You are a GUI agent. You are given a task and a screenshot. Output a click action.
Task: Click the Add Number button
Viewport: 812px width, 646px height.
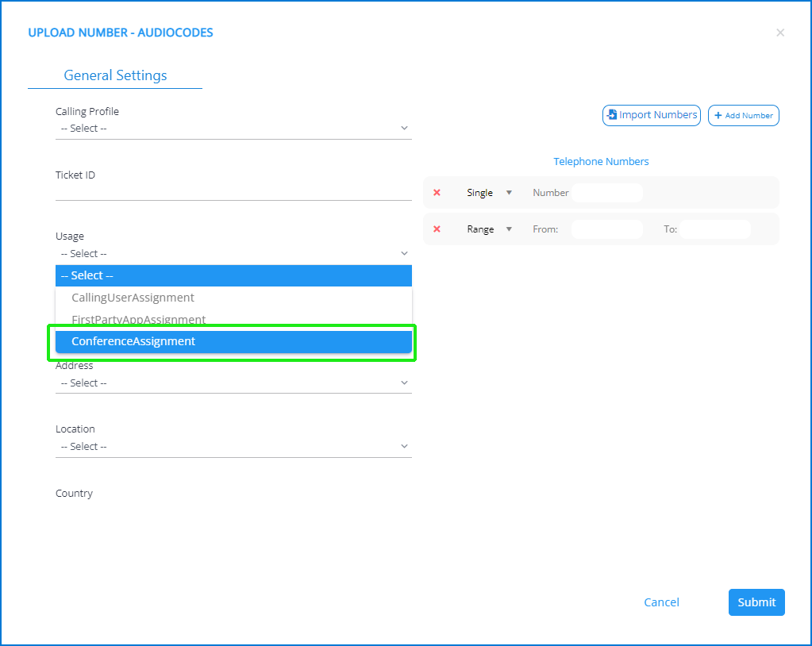pyautogui.click(x=744, y=116)
